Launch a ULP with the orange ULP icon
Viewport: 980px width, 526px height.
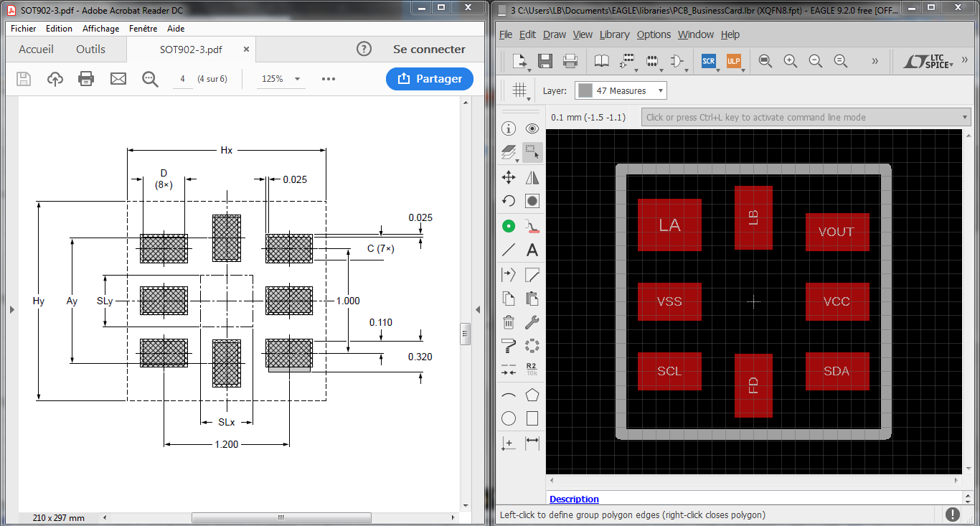click(734, 62)
